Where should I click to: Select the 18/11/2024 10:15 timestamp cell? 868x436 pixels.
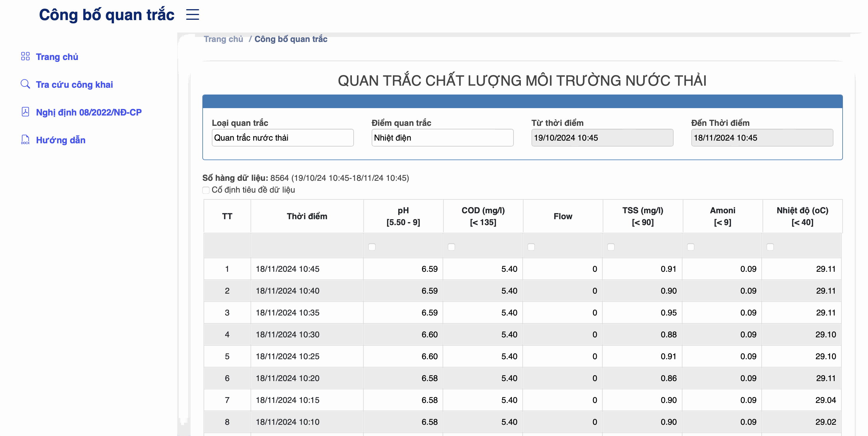pos(307,400)
